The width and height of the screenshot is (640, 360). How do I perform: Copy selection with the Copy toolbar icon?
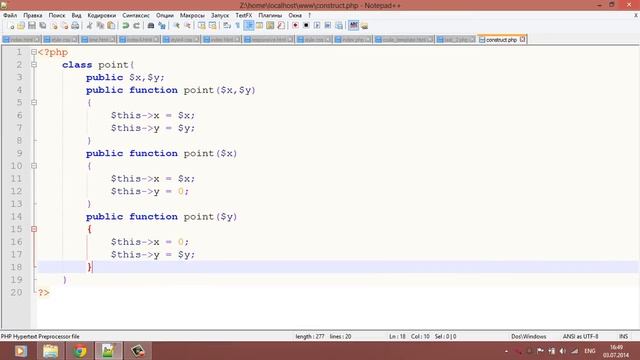(100, 26)
